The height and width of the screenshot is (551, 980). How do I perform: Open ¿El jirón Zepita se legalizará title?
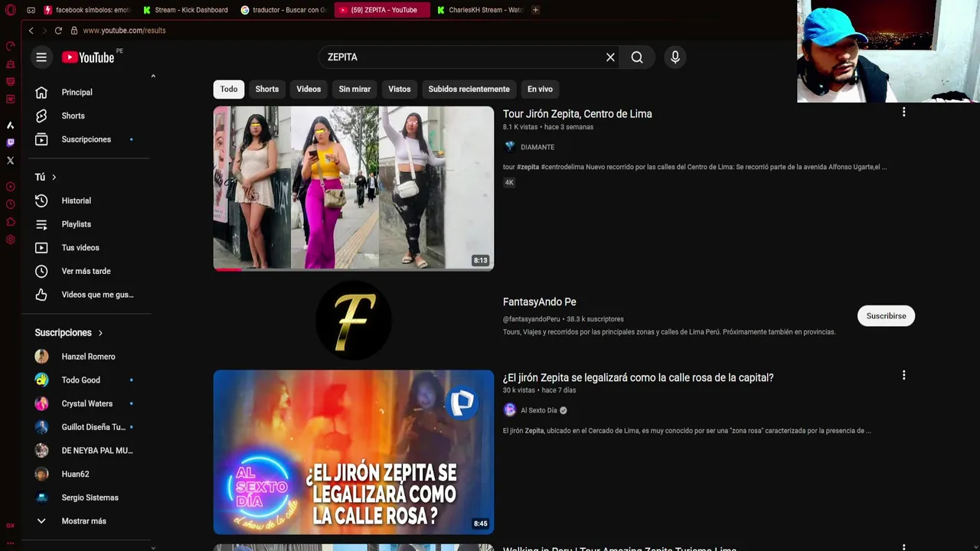click(x=638, y=377)
